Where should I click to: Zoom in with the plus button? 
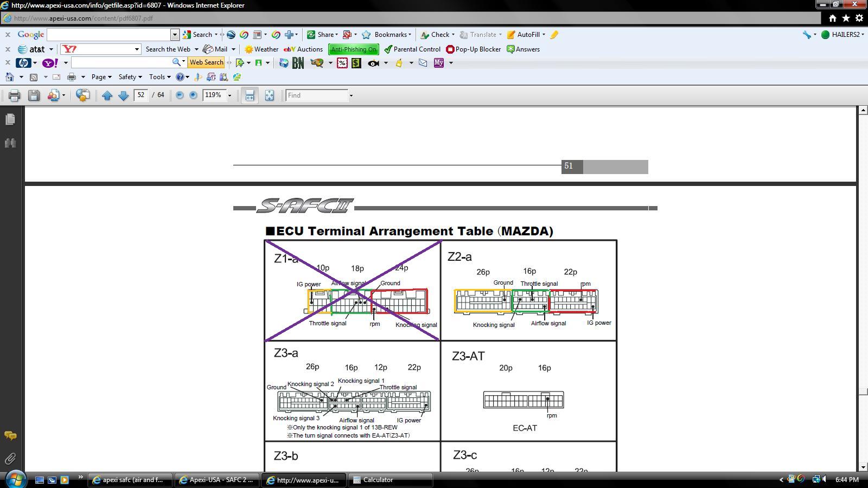tap(193, 95)
